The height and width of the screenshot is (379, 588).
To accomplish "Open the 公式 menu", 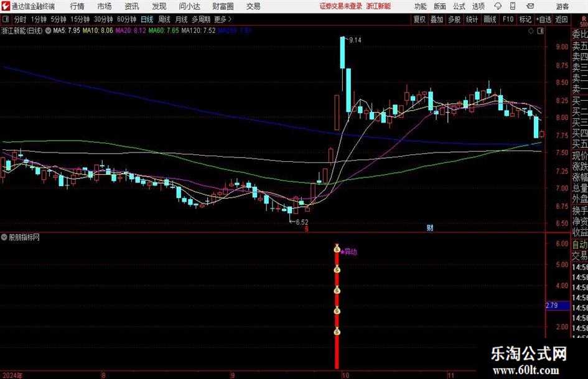I will point(459,6).
